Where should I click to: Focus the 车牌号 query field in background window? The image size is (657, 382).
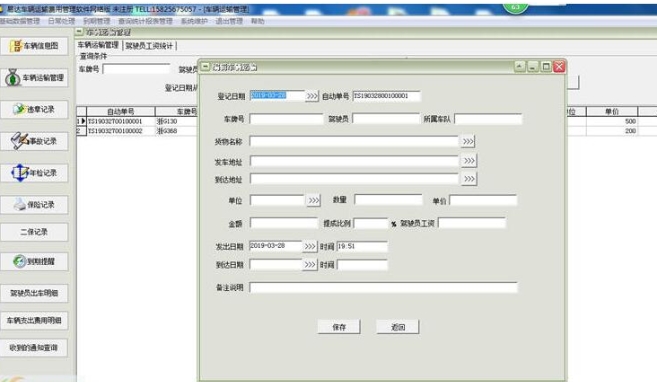point(137,69)
